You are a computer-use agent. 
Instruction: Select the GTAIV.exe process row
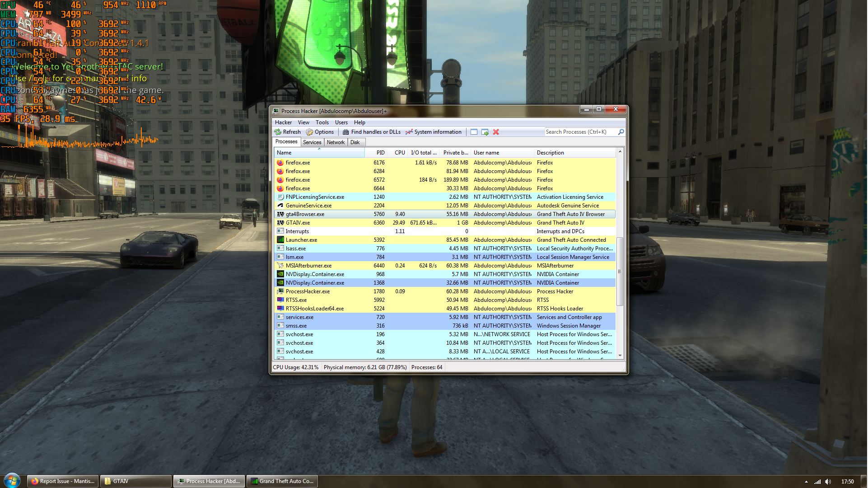point(298,223)
